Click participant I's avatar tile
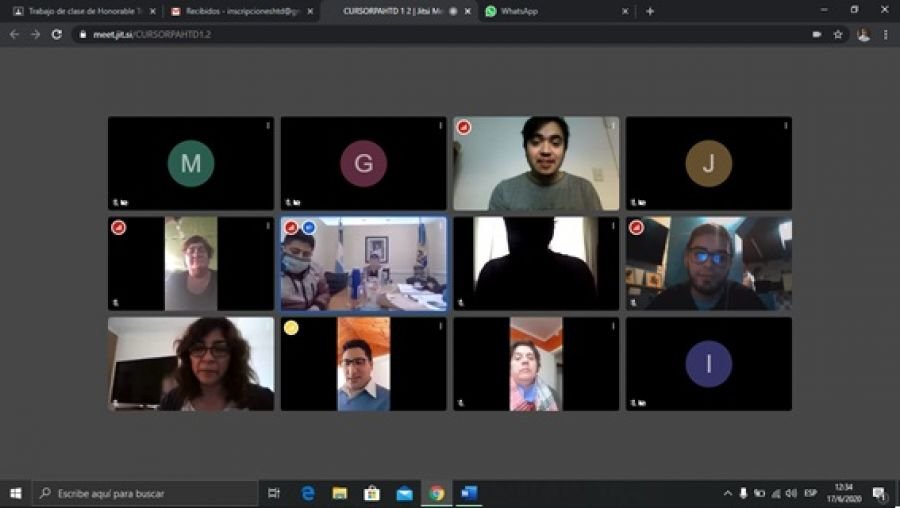 pos(708,364)
